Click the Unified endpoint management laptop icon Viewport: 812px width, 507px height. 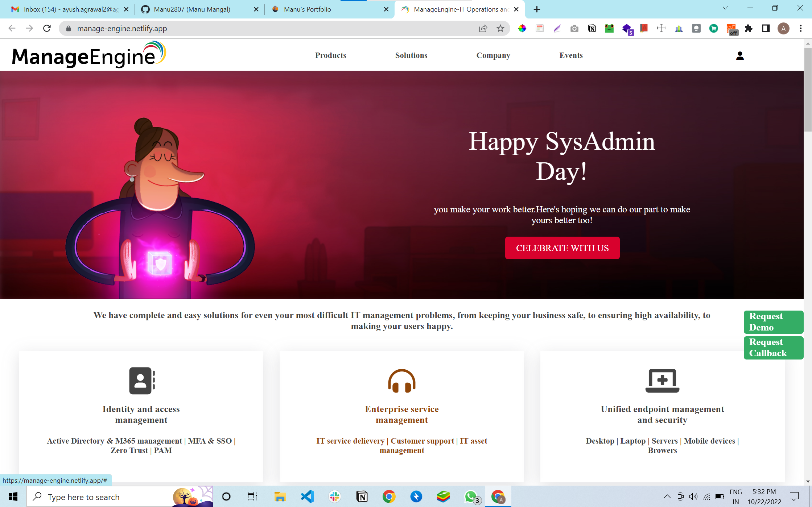click(662, 381)
